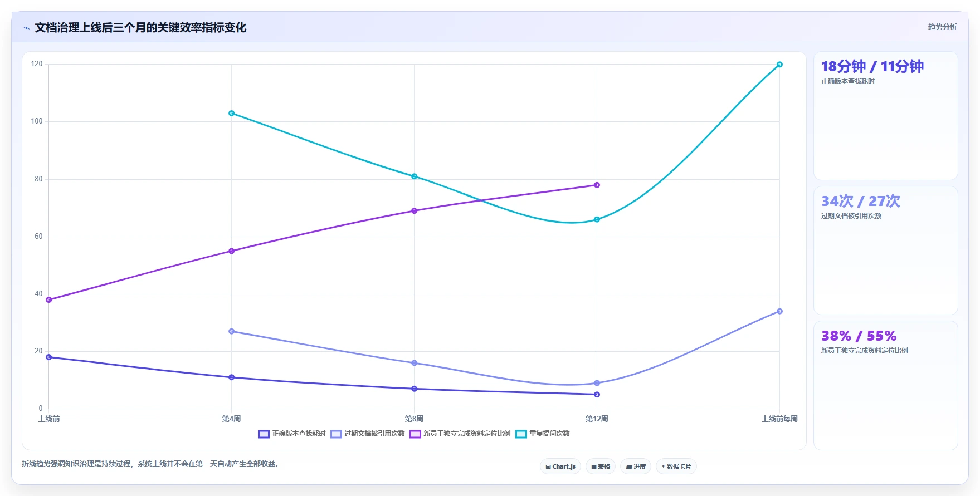Click the trend icon beside the chart title
This screenshot has height=496, width=980.
[x=26, y=28]
